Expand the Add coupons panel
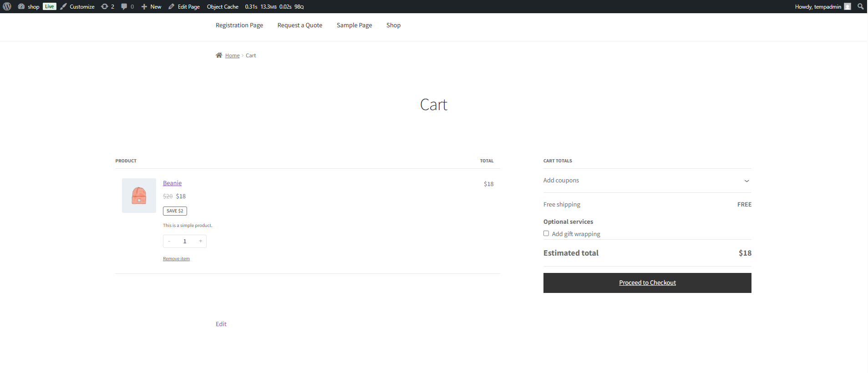868x373 pixels. pyautogui.click(x=647, y=181)
